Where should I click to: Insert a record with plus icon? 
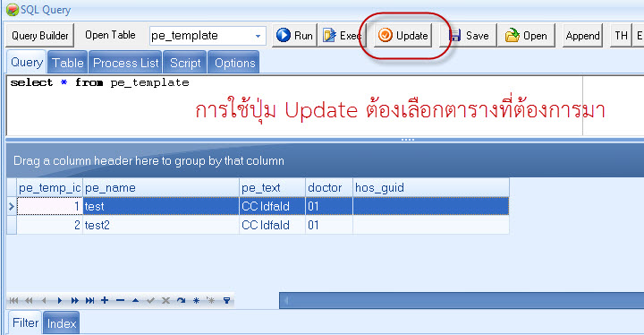tap(105, 300)
